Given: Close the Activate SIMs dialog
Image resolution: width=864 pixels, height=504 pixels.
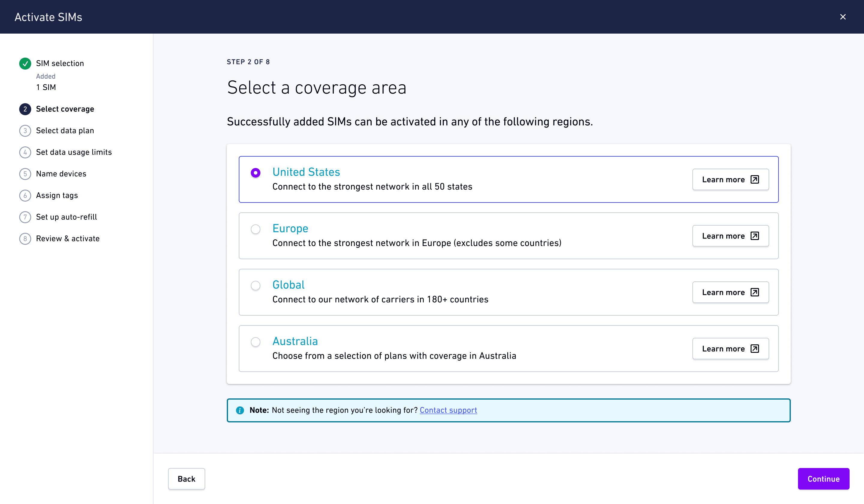Looking at the screenshot, I should click(x=843, y=17).
